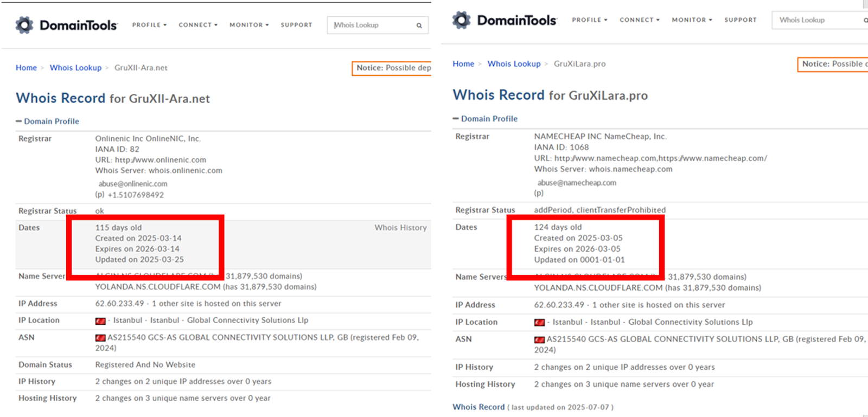Select '115 days old' text

coord(118,228)
